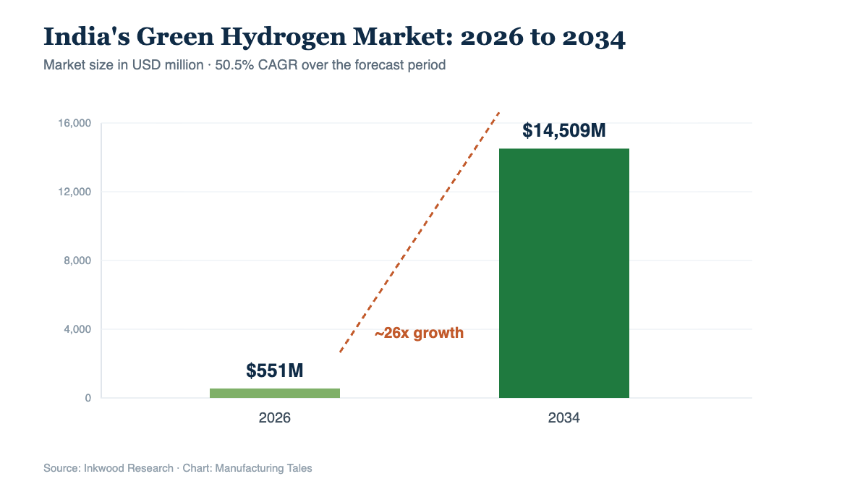
Task: Click the dashed orange growth trend line
Action: (x=420, y=233)
